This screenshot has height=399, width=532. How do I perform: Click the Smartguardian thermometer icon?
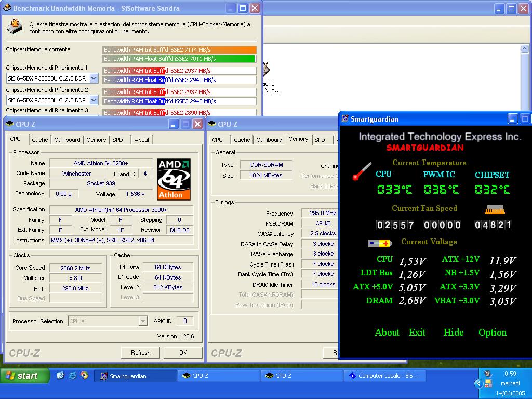click(362, 171)
